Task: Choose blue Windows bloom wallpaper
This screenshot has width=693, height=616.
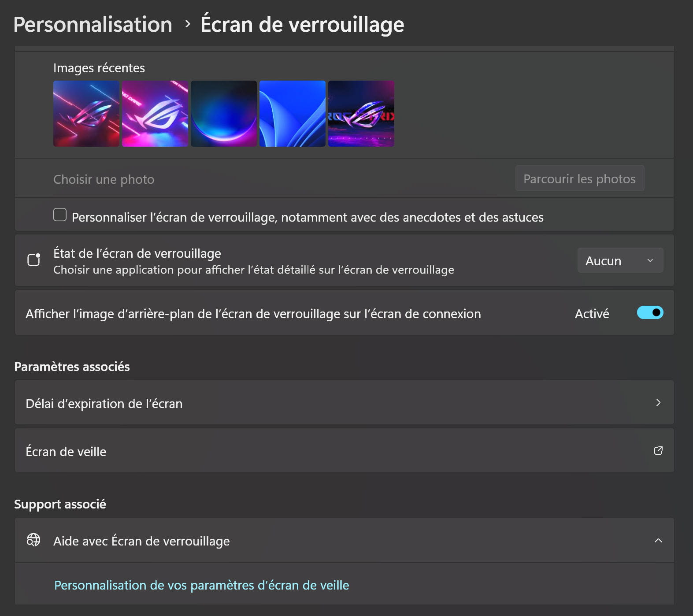Action: pos(293,114)
